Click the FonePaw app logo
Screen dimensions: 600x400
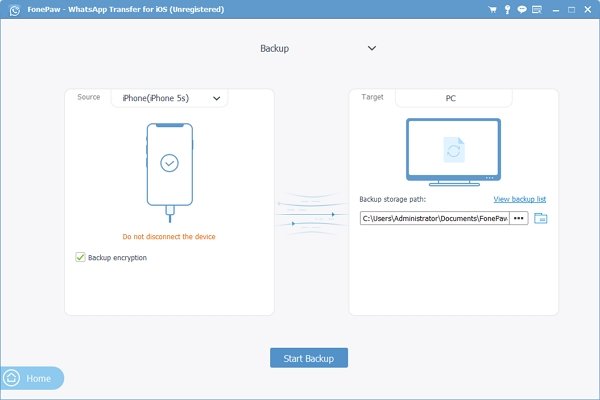(11, 11)
